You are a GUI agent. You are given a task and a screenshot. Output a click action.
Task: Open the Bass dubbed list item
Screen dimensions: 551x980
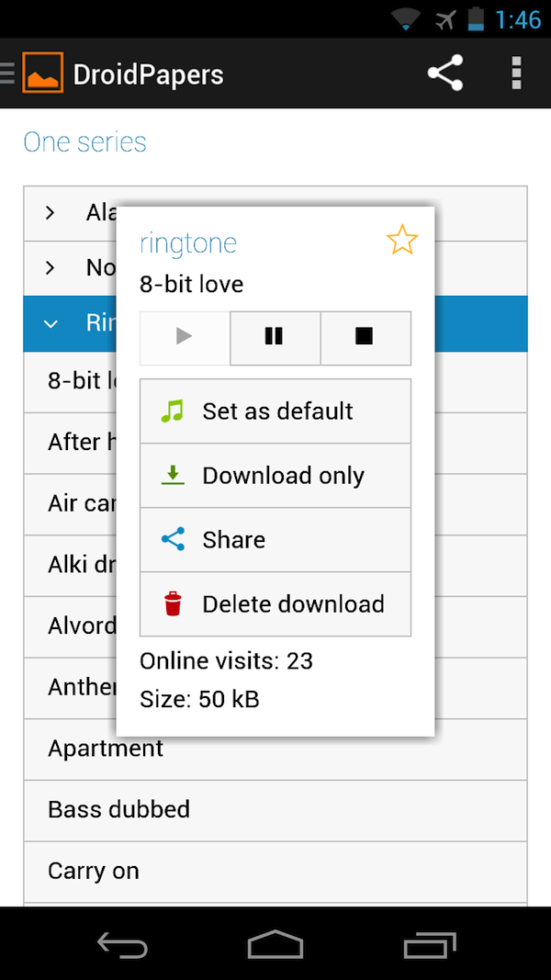119,809
